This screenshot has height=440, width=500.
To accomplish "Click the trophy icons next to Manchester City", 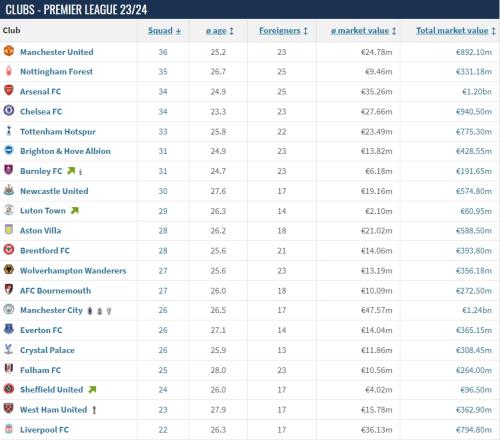I will point(99,311).
